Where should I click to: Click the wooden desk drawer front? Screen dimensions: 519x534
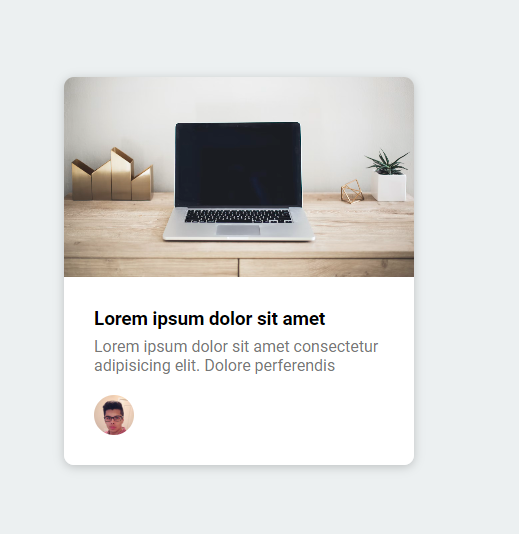tap(151, 267)
